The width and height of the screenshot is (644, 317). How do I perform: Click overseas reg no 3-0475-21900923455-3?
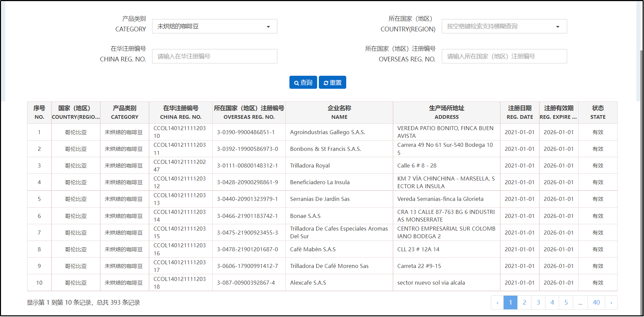247,233
